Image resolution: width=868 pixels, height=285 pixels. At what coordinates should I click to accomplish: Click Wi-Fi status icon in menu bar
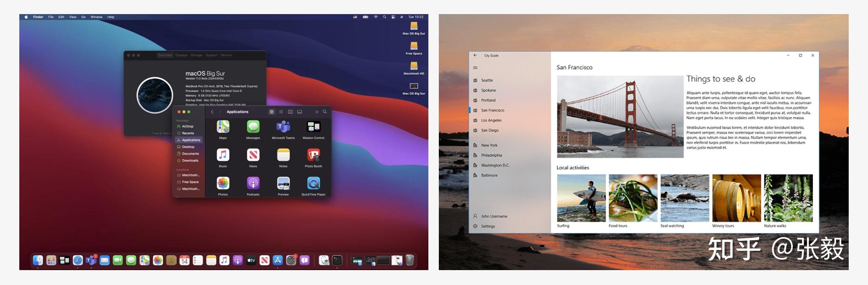click(x=376, y=17)
